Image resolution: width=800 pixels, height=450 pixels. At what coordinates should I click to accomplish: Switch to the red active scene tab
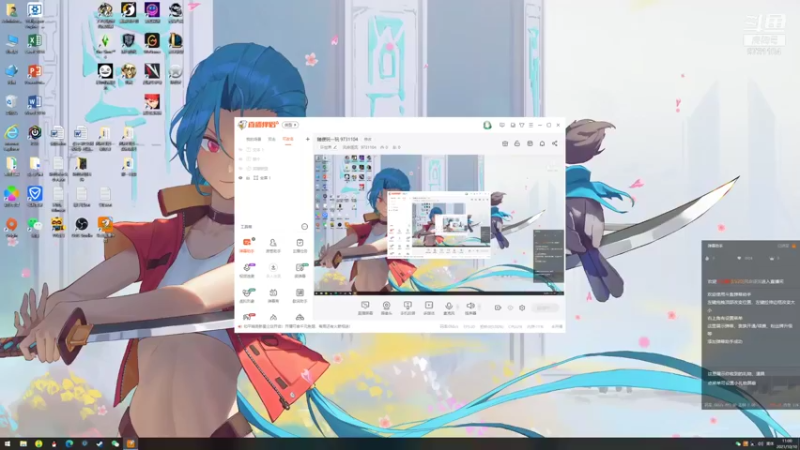tap(288, 139)
